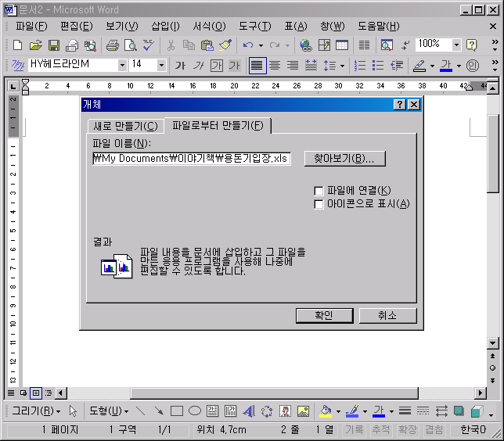This screenshot has width=504, height=441.
Task: Expand highlight color dropdown arrow
Action: click(432, 66)
